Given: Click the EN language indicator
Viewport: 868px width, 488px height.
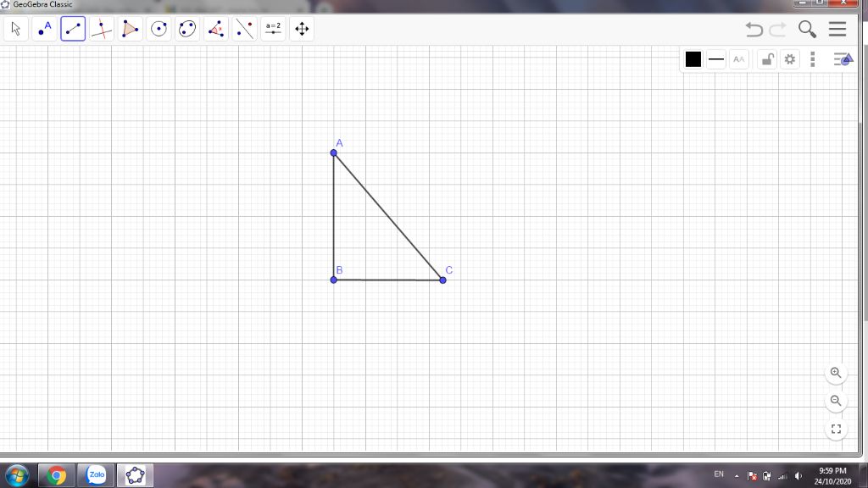Looking at the screenshot, I should coord(719,474).
